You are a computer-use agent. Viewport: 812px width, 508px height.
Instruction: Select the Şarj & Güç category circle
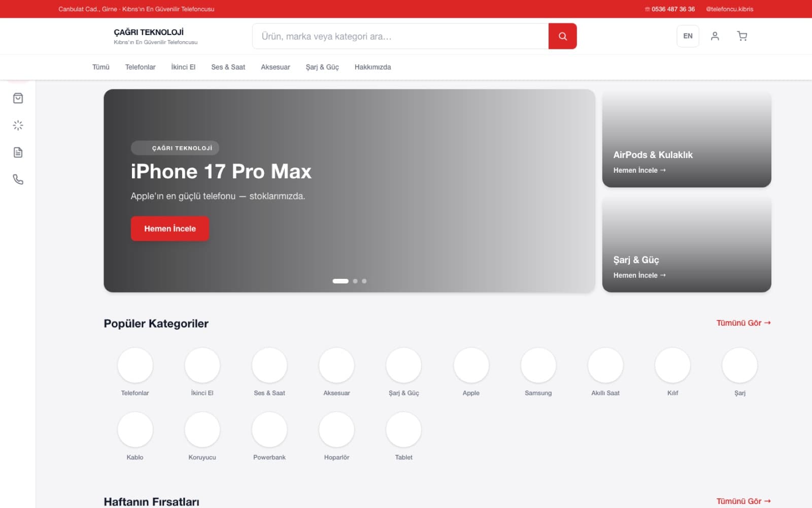point(403,365)
